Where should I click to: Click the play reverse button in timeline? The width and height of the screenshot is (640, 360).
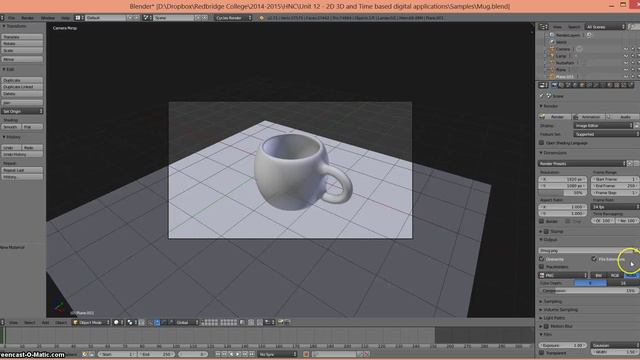231,354
